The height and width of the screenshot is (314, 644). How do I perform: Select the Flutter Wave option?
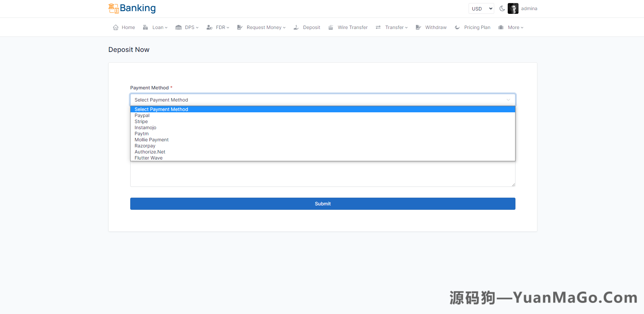coord(148,158)
